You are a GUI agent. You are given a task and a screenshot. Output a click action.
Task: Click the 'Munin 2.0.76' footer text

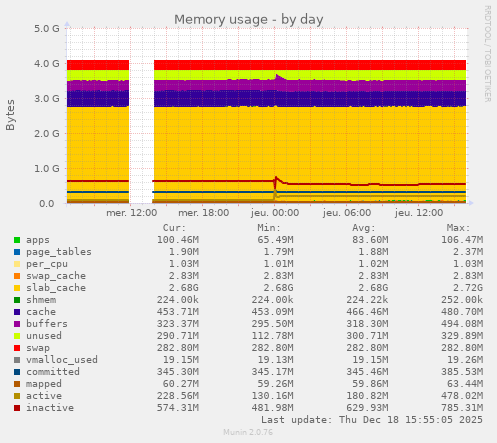(x=248, y=432)
